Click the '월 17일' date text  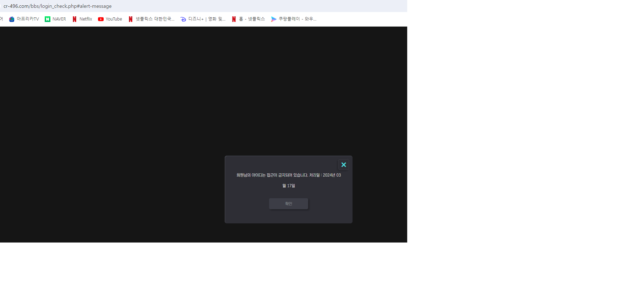[289, 186]
